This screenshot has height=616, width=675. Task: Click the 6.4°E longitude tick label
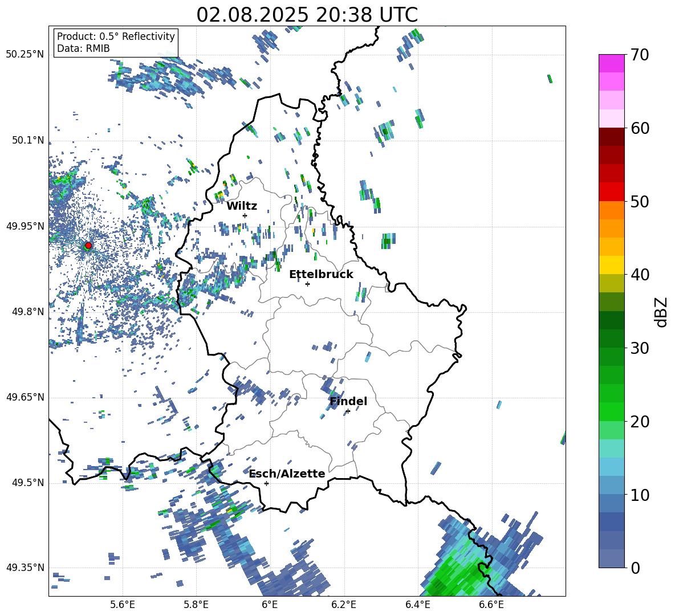(x=417, y=605)
